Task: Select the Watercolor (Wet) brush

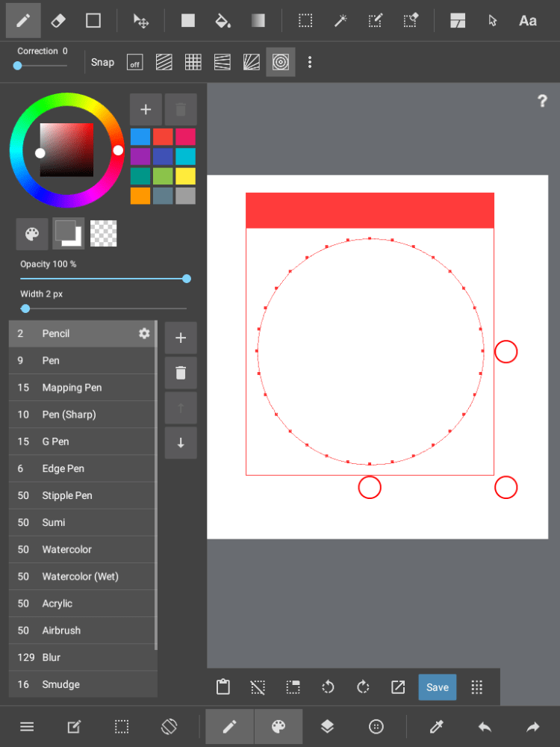Action: (80, 576)
